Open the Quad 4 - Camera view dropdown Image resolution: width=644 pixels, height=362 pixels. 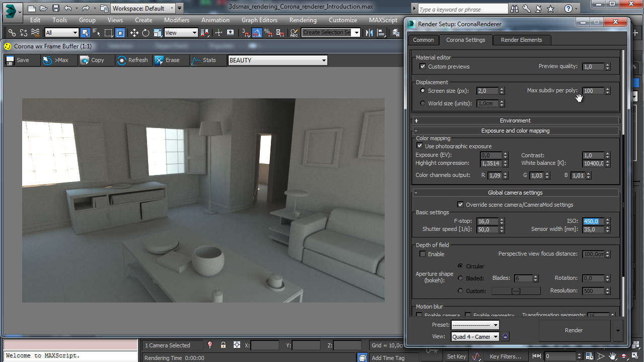[x=475, y=337]
